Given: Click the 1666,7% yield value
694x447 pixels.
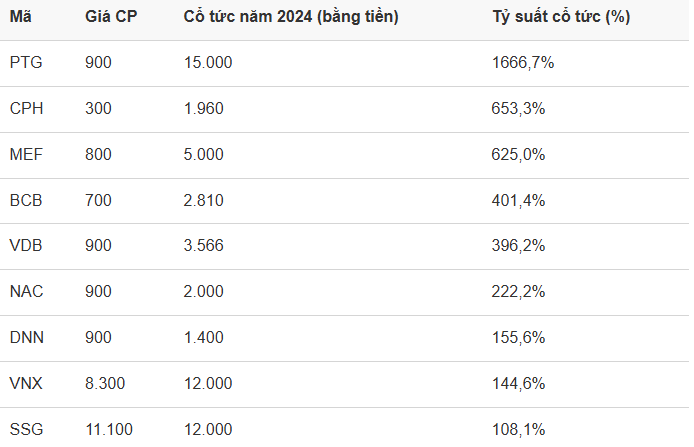Looking at the screenshot, I should coord(523,62).
